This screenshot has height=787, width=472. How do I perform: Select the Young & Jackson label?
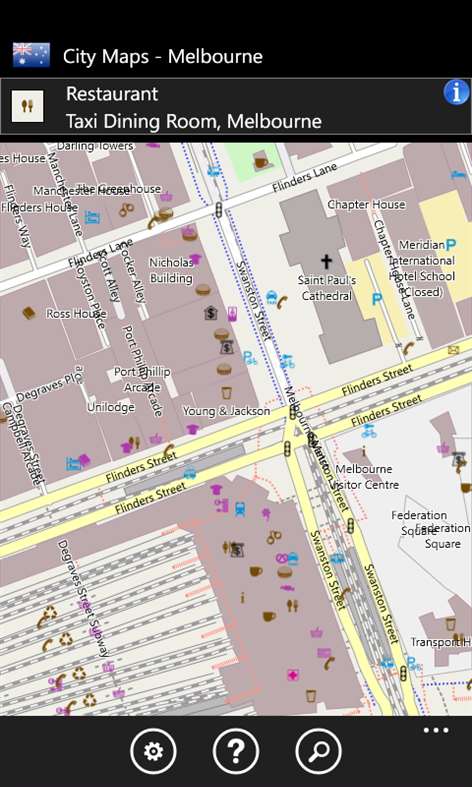(226, 411)
